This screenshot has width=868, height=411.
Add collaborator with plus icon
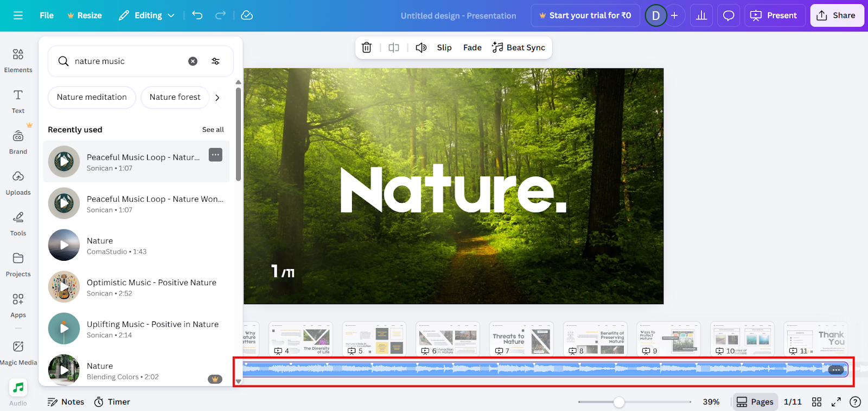click(674, 15)
